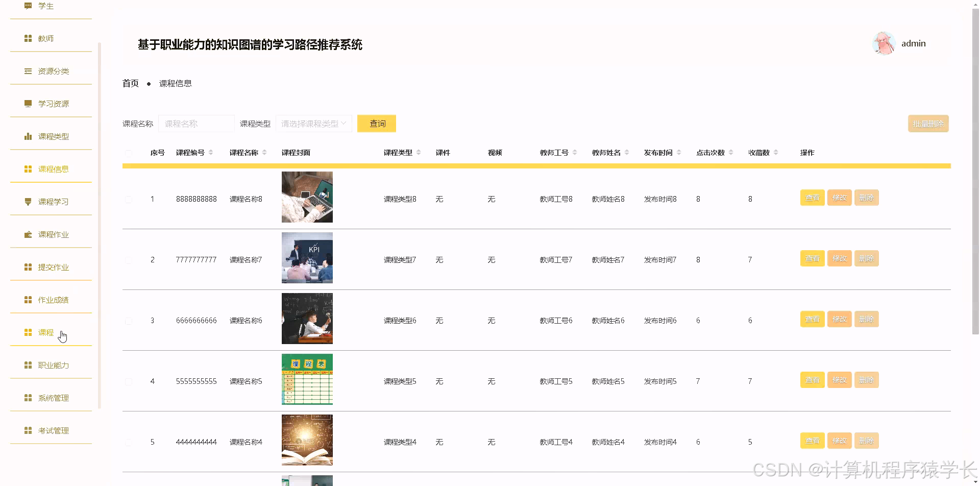Click the 查询 search button
Viewport: 980px width, 486px height.
377,123
